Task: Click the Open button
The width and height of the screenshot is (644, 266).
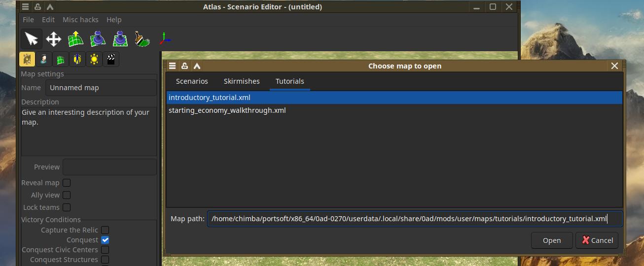Action: [552, 240]
